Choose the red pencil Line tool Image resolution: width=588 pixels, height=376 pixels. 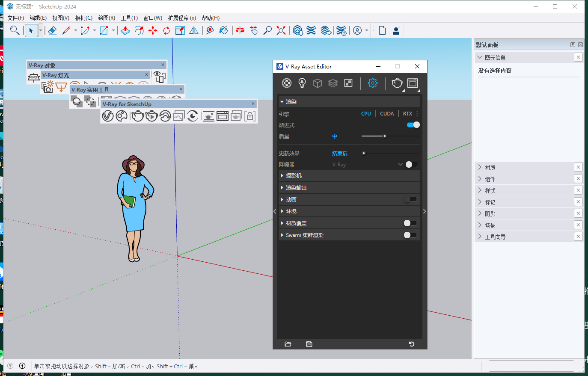coord(66,30)
